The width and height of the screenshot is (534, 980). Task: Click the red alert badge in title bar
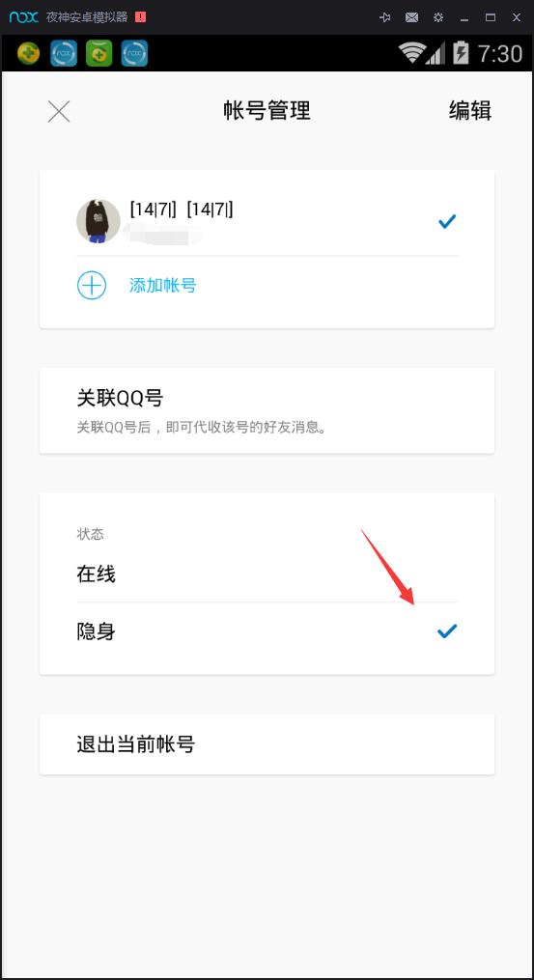[140, 17]
